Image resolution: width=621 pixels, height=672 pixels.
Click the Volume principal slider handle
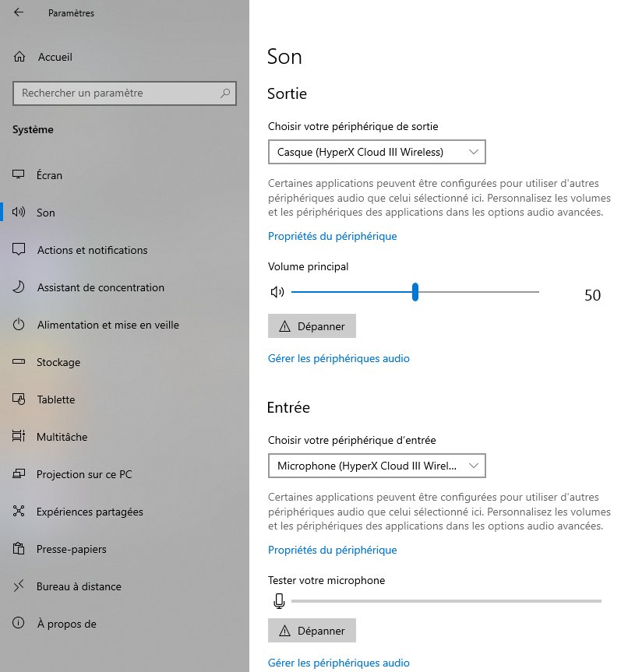415,293
